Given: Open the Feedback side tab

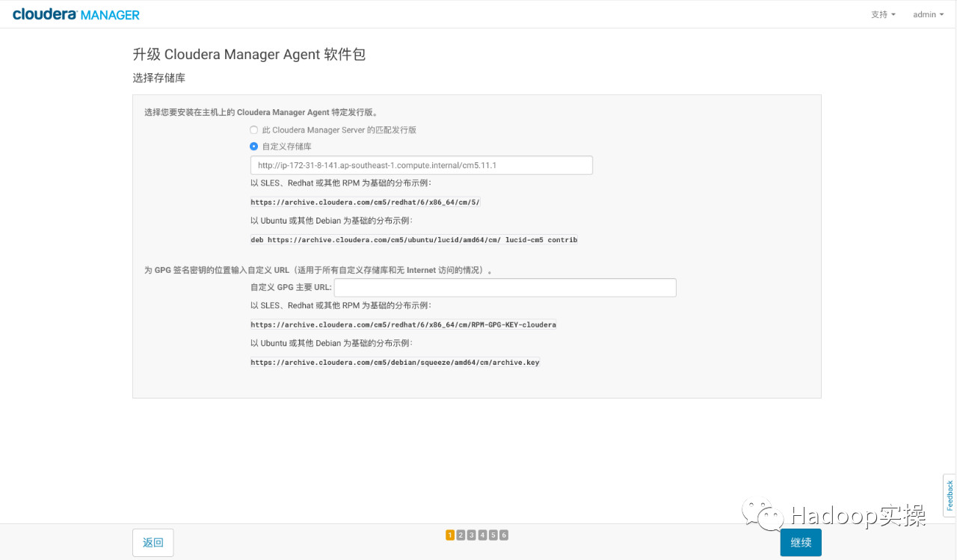Looking at the screenshot, I should [950, 495].
